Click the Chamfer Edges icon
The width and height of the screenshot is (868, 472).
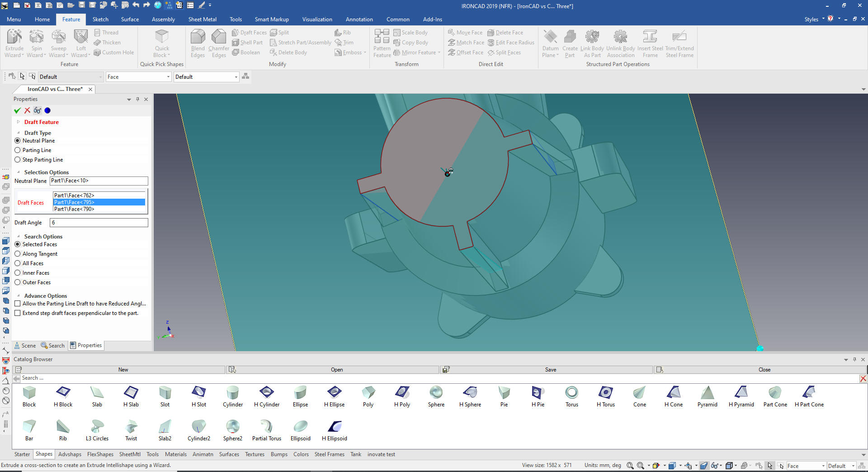tap(219, 37)
